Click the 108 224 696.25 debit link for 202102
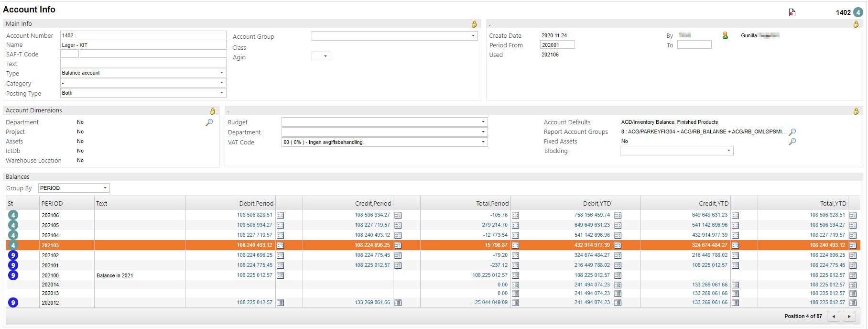Viewport: 868px width, 329px height. tap(254, 255)
